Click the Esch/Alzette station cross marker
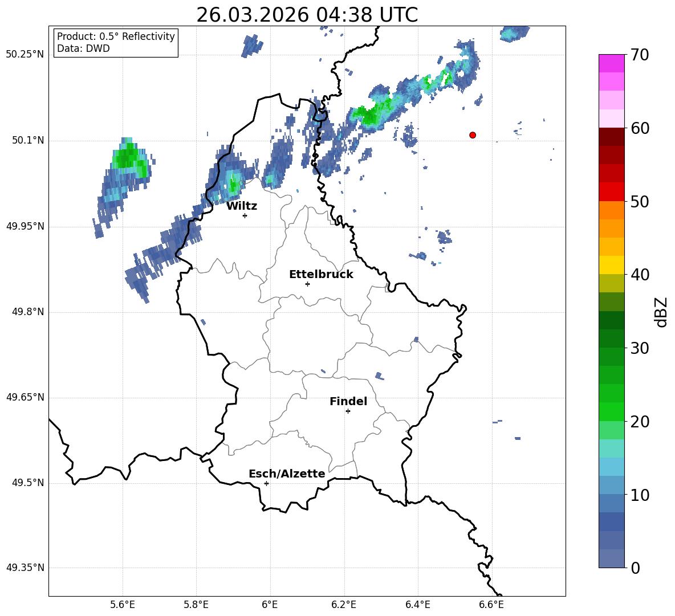Screen dimensions: 675x616 (x=266, y=483)
